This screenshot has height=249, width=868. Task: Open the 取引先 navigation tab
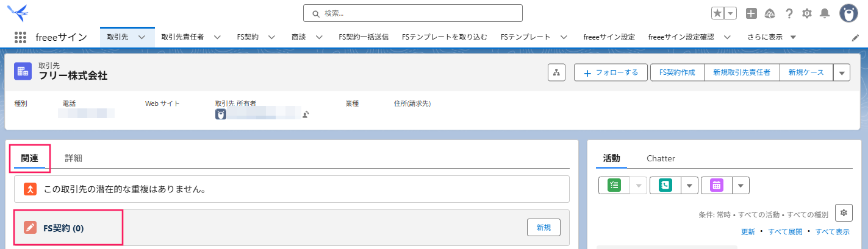pyautogui.click(x=117, y=37)
